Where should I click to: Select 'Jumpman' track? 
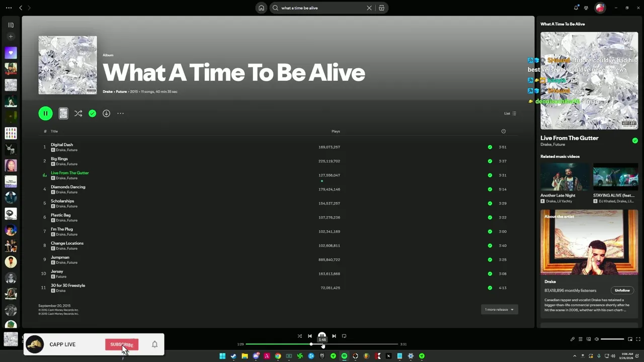278,259
